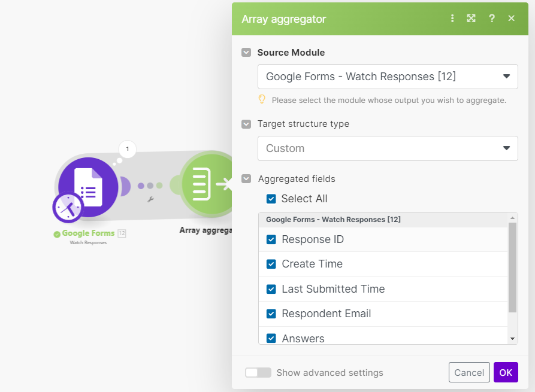Viewport: 535px width, 392px height.
Task: Click the 'Array aggregator' panel title
Action: click(x=284, y=19)
